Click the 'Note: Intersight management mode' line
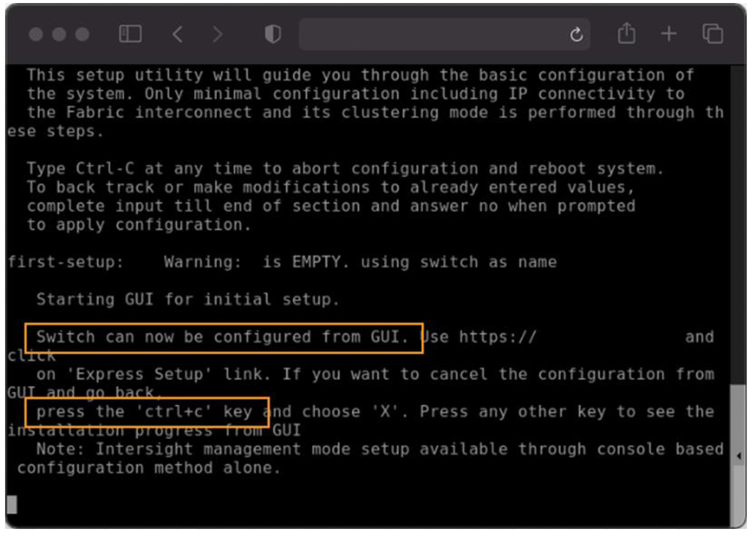 pos(380,449)
